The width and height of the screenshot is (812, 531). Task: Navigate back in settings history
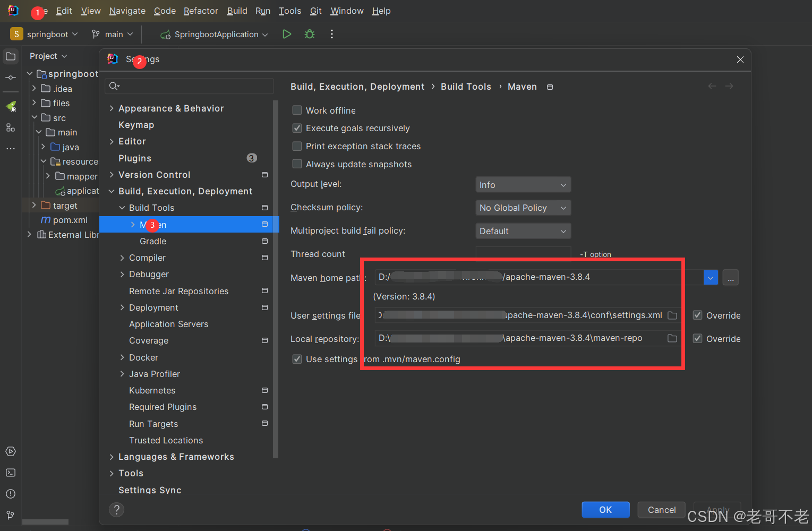tap(712, 86)
